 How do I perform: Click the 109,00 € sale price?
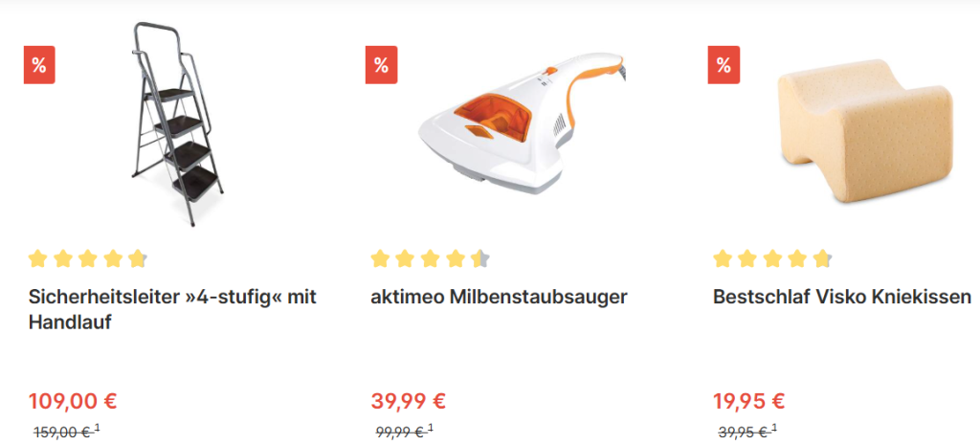(73, 401)
